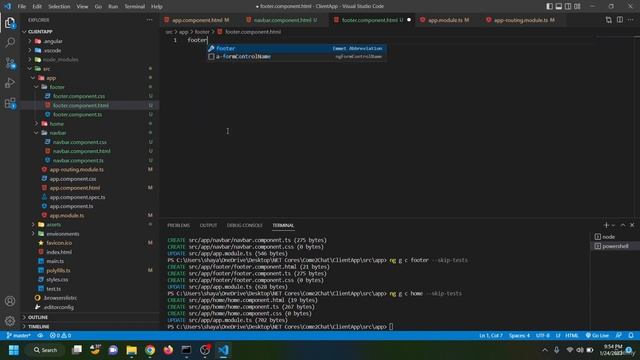Open the Accounts menu icon

point(10,301)
